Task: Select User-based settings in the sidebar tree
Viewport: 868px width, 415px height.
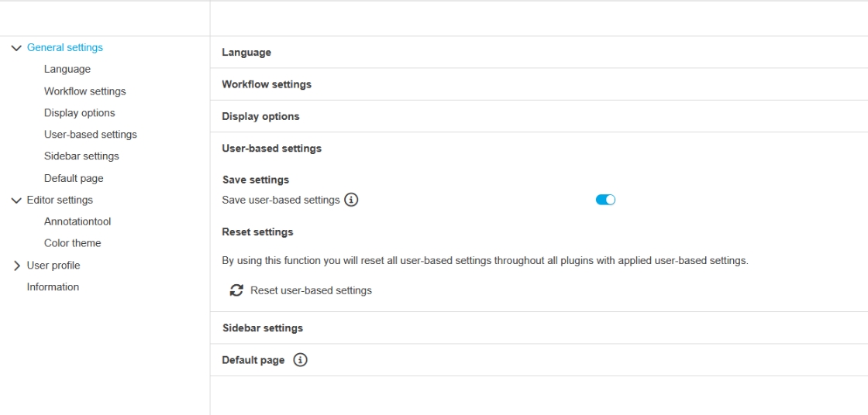Action: click(90, 135)
